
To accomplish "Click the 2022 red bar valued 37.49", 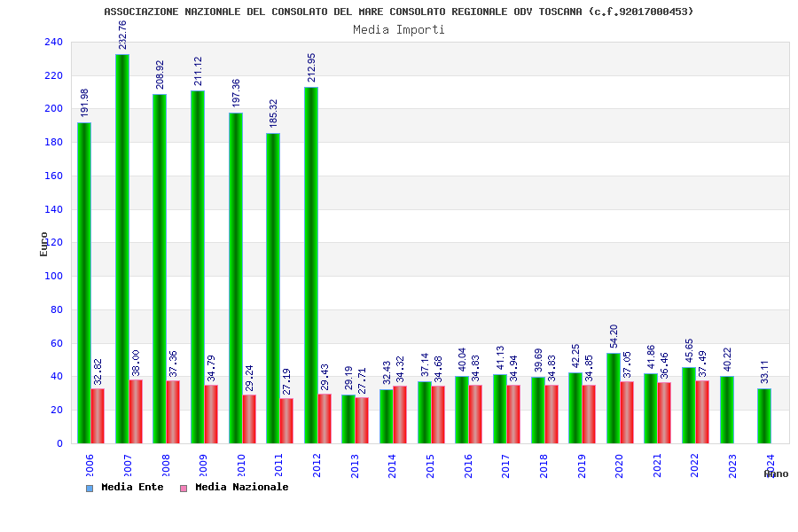I will point(702,412).
